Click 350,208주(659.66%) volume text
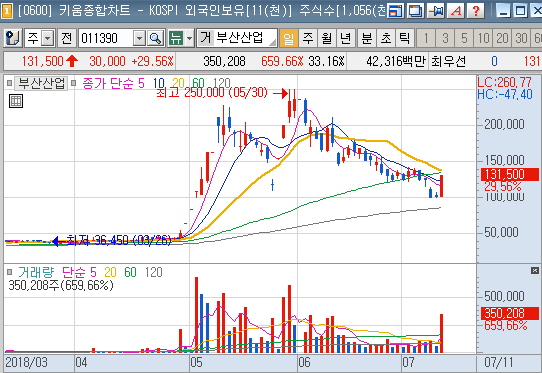This screenshot has width=542, height=373. coord(61,286)
